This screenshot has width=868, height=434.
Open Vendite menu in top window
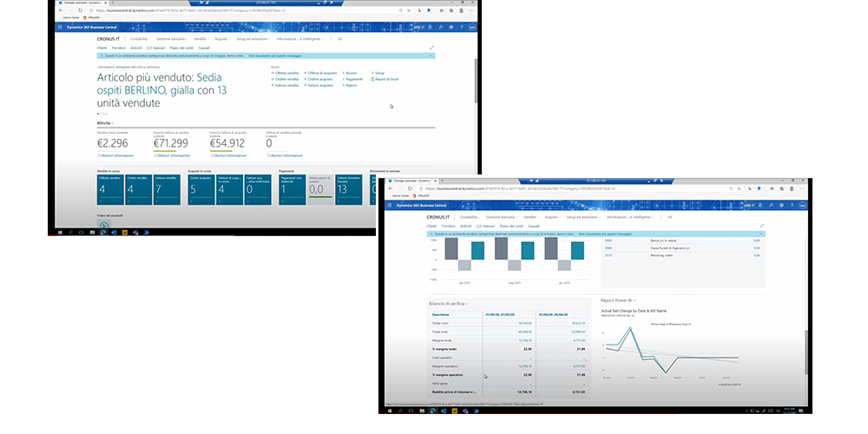[201, 39]
